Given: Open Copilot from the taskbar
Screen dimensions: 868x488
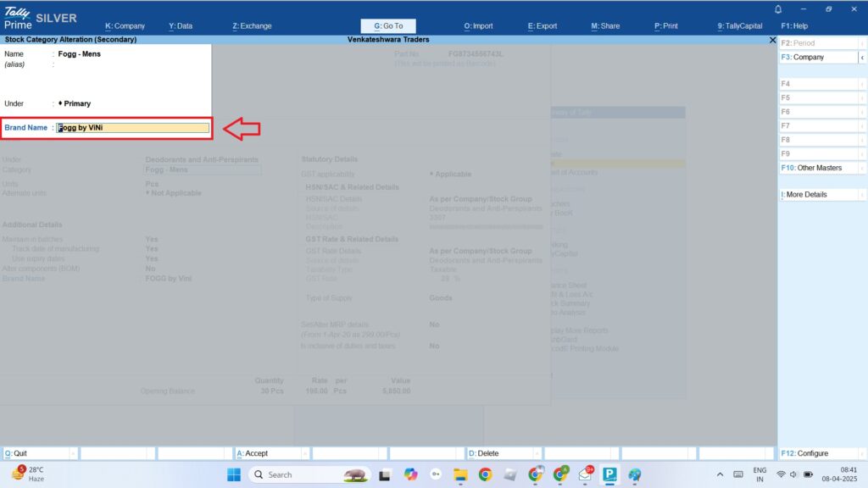Looking at the screenshot, I should pyautogui.click(x=411, y=474).
